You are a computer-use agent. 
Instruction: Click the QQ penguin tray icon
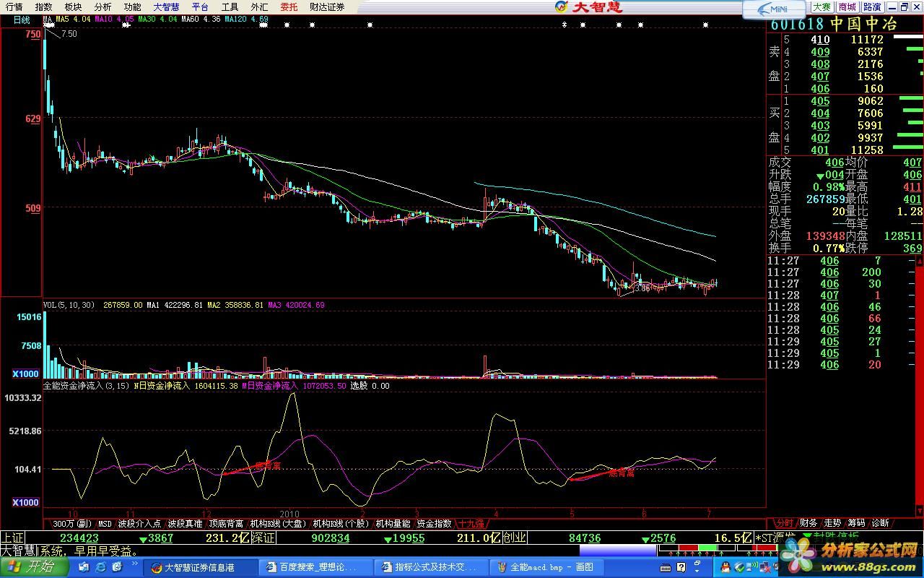[x=724, y=567]
